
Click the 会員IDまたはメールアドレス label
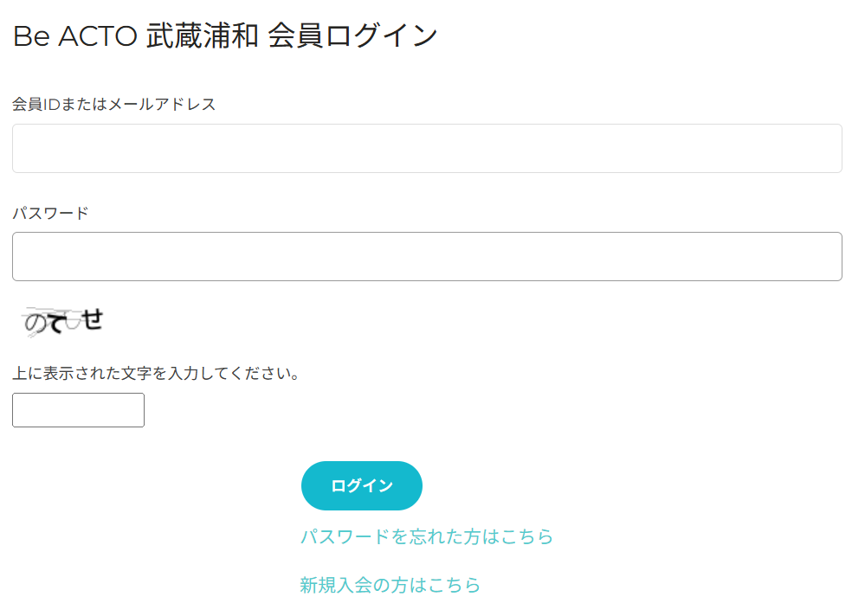113,105
